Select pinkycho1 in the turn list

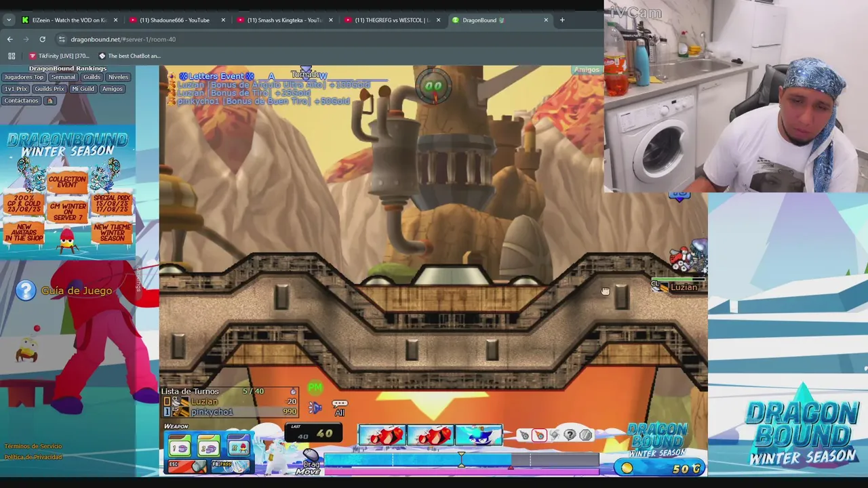[231, 412]
